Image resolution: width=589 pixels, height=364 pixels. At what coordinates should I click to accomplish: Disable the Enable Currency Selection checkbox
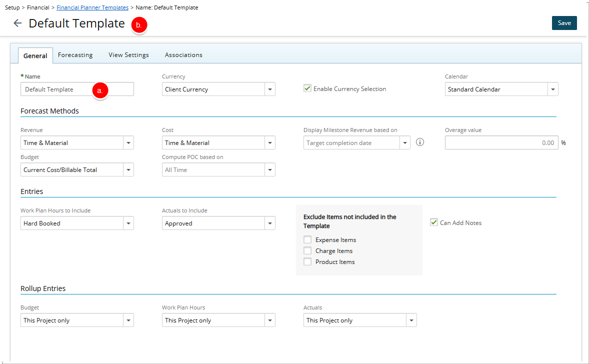click(x=307, y=88)
